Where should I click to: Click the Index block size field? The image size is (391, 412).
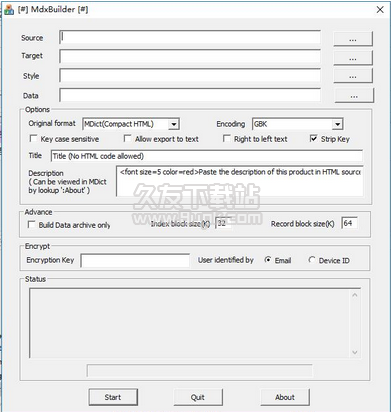pos(223,223)
